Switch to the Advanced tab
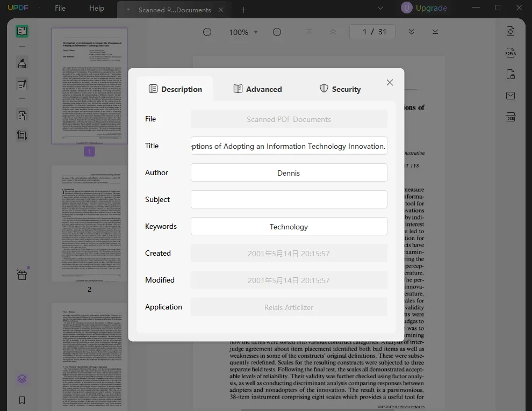The width and height of the screenshot is (532, 411). coord(257,89)
